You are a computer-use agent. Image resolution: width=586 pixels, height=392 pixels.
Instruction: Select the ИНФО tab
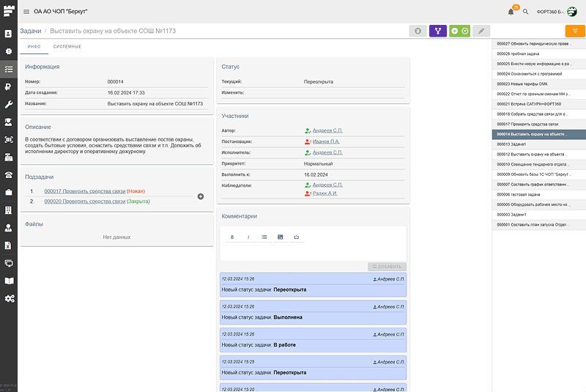pyautogui.click(x=34, y=47)
